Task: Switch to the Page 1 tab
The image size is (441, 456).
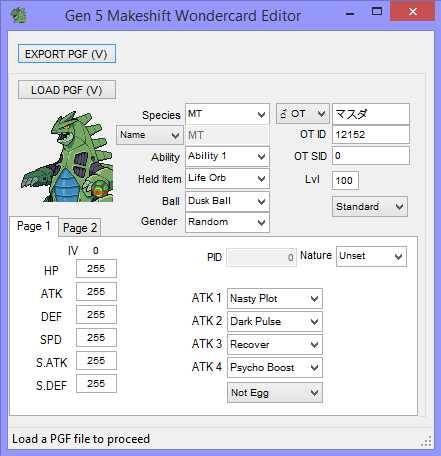Action: pos(34,226)
